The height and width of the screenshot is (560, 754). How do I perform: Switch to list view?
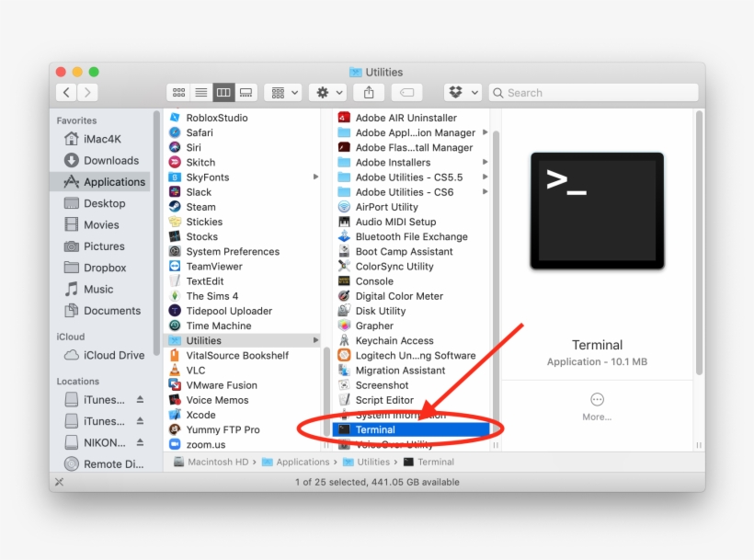point(201,92)
